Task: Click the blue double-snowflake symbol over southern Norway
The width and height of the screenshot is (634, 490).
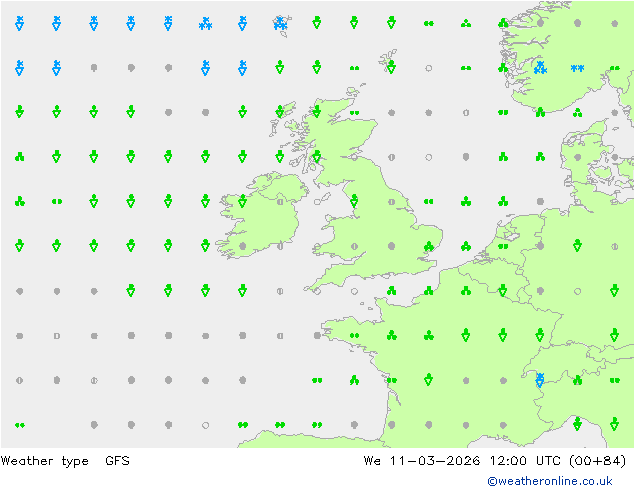Action: click(577, 68)
